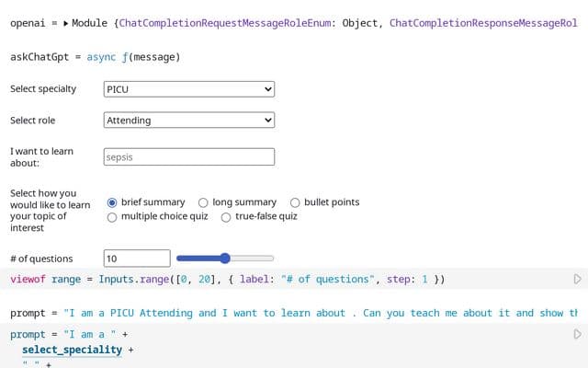Open the Select role Attending dropdown
Viewport: 588px width, 368px height.
(x=189, y=121)
